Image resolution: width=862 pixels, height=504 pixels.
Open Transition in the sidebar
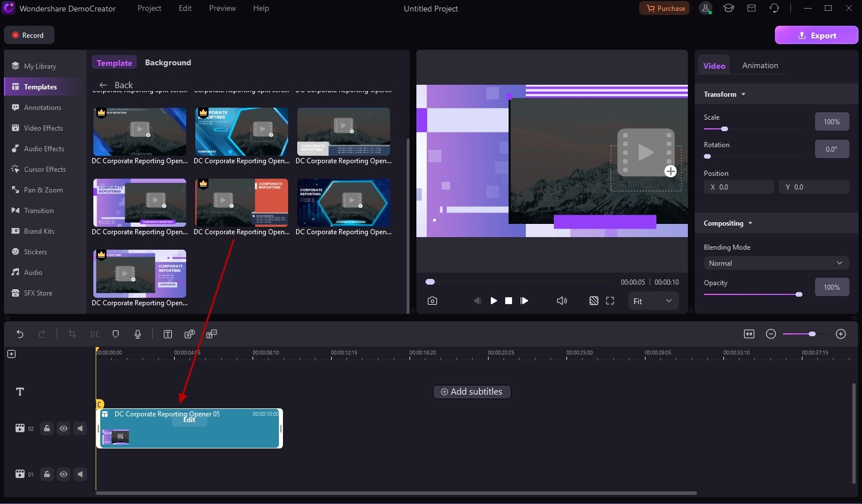click(x=45, y=211)
